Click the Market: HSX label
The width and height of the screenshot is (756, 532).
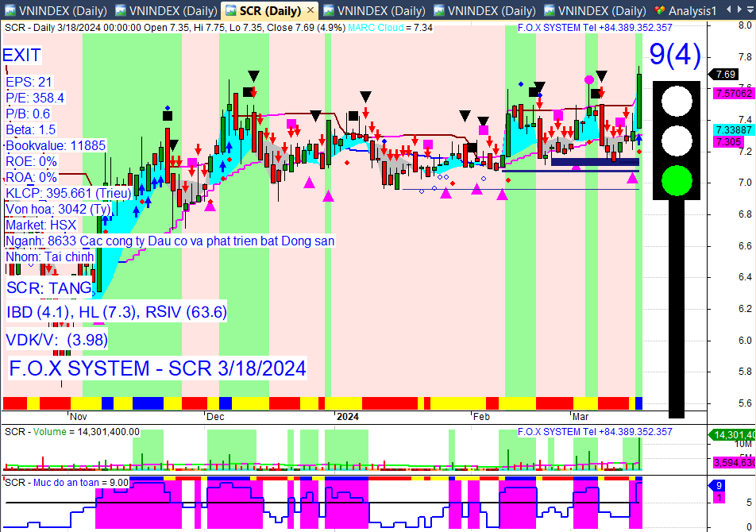[x=41, y=225]
